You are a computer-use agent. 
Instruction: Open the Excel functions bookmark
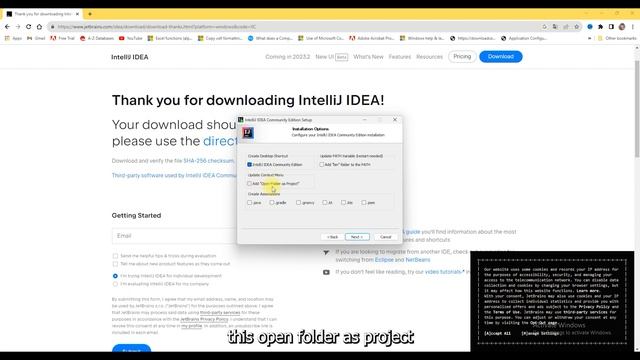pyautogui.click(x=170, y=38)
